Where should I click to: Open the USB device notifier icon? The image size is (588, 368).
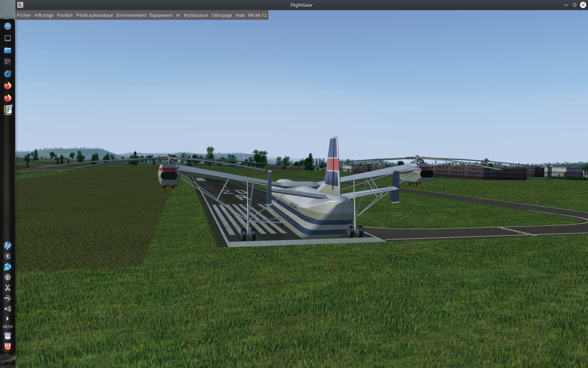tap(8, 298)
